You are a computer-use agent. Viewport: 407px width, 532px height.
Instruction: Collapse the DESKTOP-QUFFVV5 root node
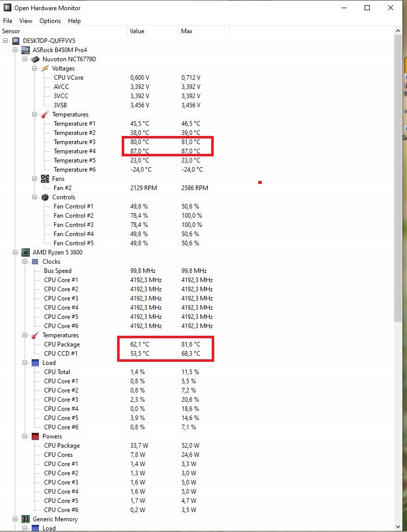tap(6, 41)
